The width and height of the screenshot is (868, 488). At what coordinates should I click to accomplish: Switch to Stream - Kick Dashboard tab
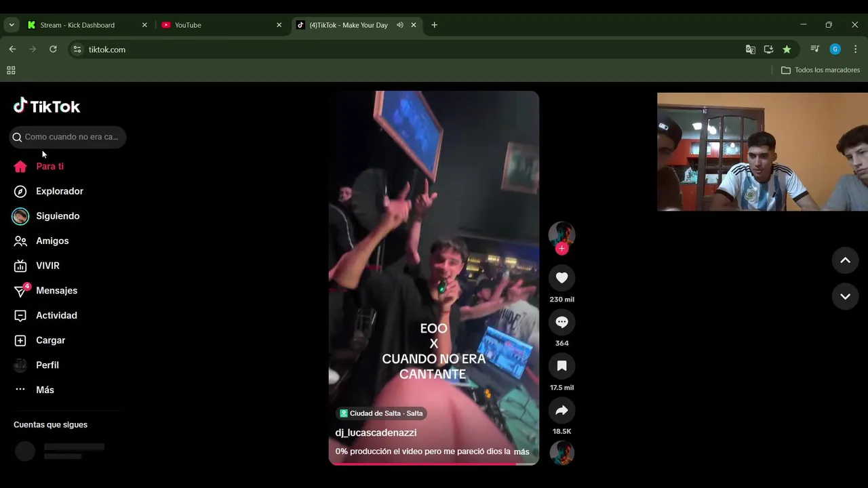[x=87, y=25]
